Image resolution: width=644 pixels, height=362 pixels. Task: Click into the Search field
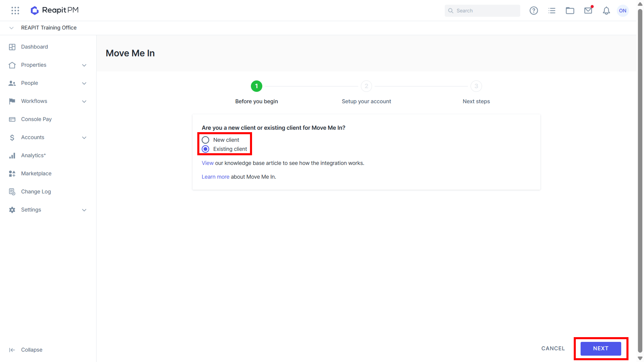click(x=482, y=11)
